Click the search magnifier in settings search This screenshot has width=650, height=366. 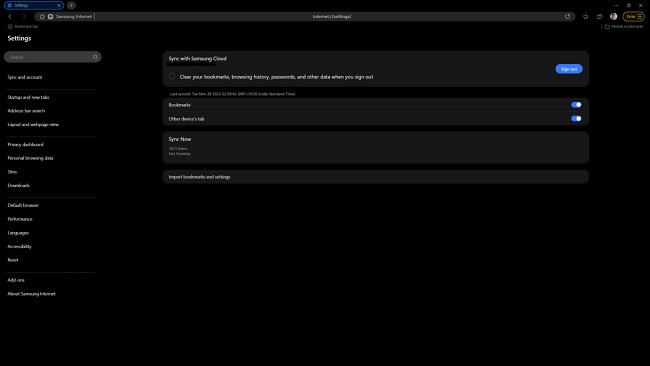point(95,57)
